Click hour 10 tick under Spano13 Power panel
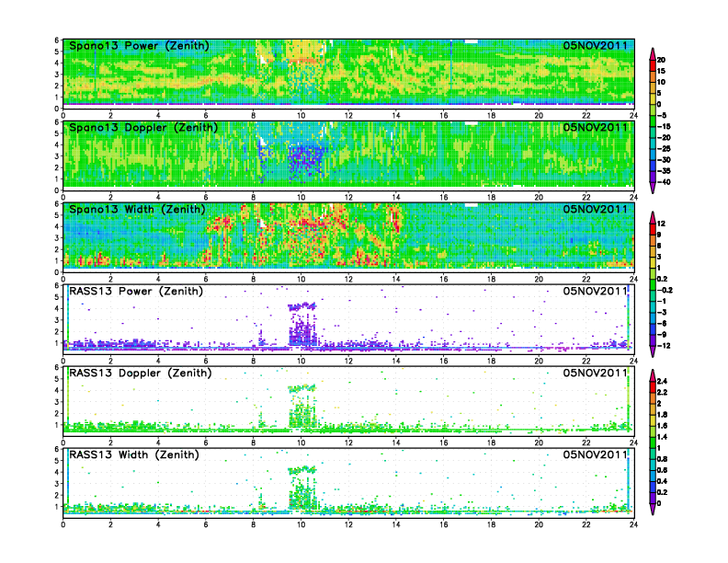The width and height of the screenshot is (728, 563). pyautogui.click(x=301, y=116)
